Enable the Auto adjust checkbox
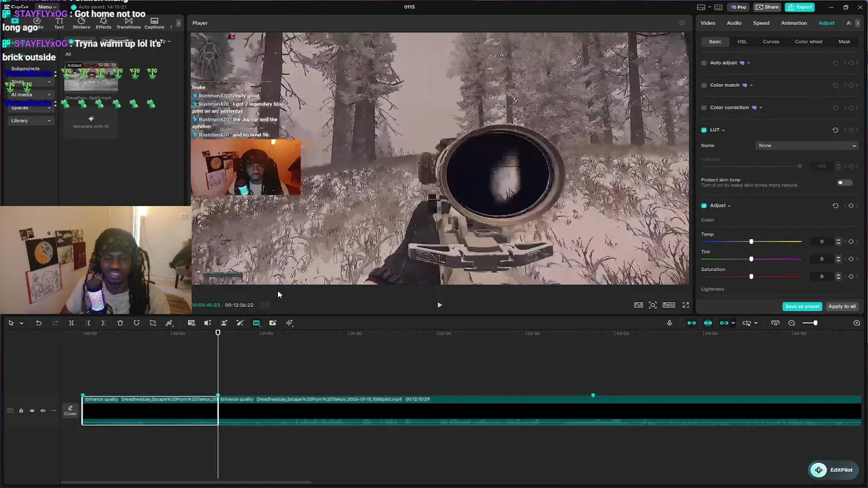This screenshot has width=868, height=488. (x=704, y=63)
